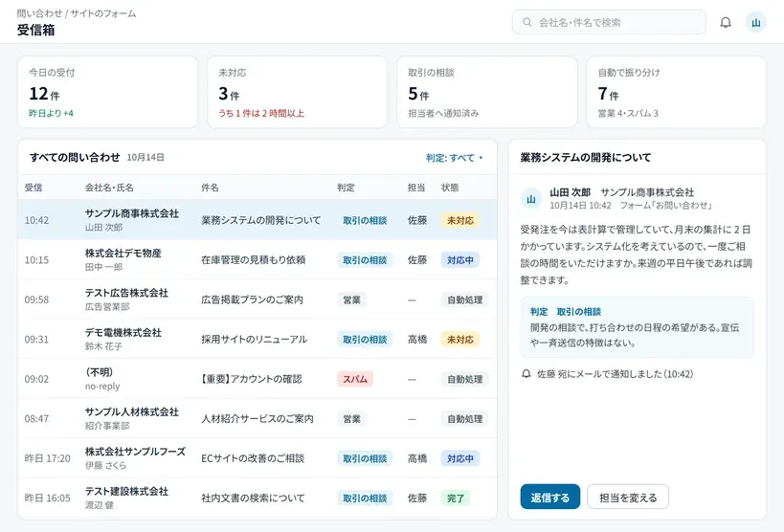The image size is (784, 532).
Task: Click subject 採用サイトのリニューアル
Action: (x=254, y=340)
